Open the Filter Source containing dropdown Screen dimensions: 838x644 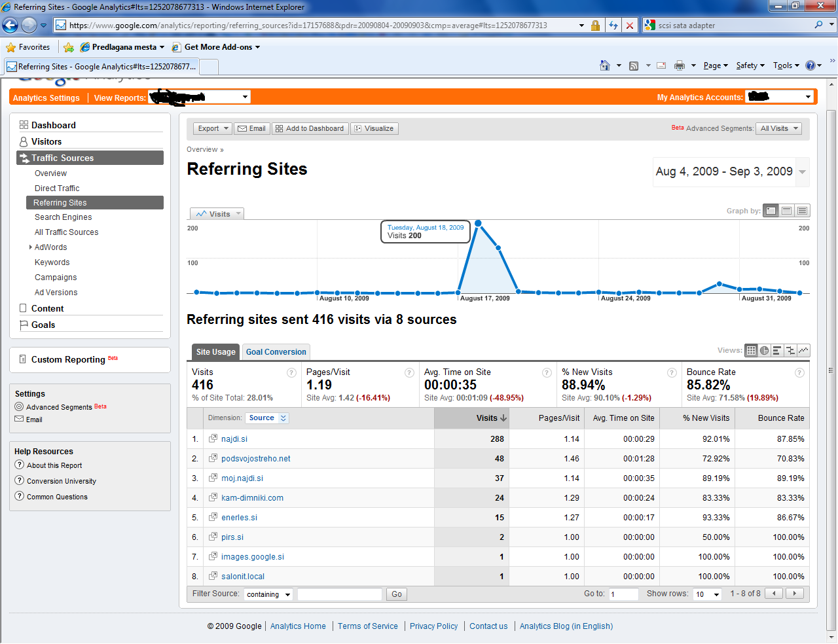click(x=268, y=594)
